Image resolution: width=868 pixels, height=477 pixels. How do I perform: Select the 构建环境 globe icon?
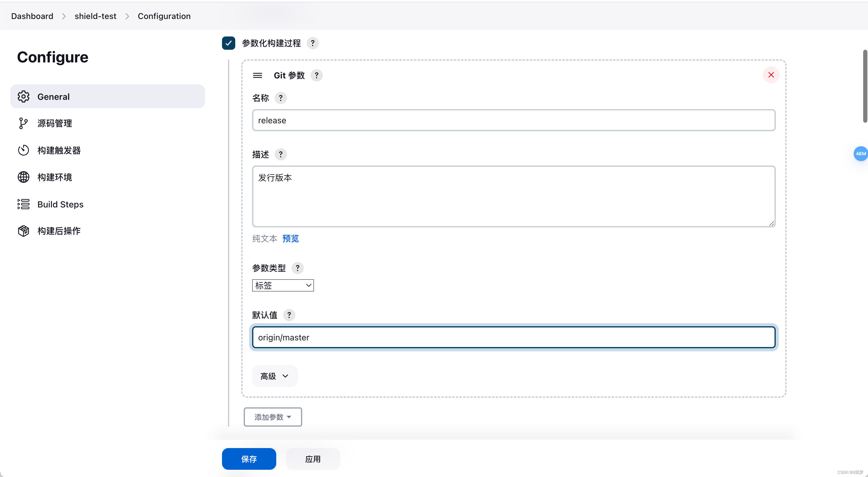click(23, 177)
